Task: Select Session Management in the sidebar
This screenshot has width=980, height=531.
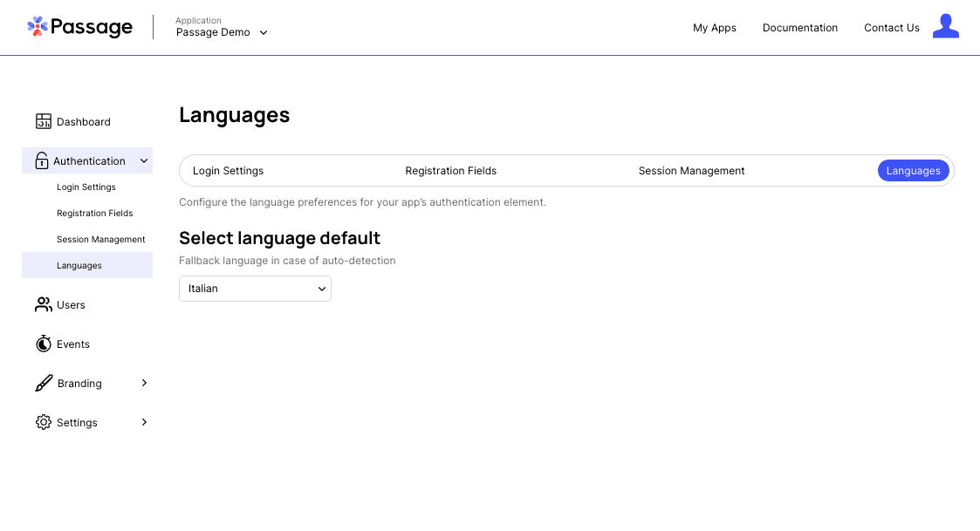Action: 100,239
